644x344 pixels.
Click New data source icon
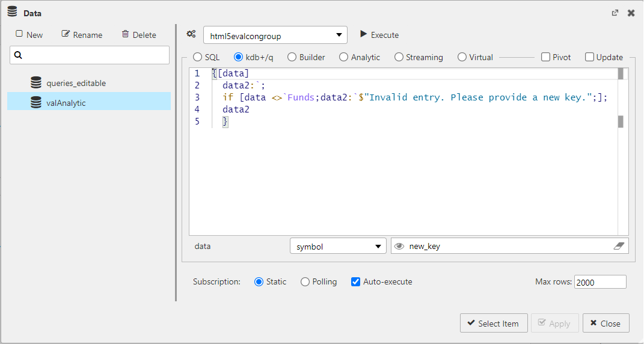(x=20, y=34)
